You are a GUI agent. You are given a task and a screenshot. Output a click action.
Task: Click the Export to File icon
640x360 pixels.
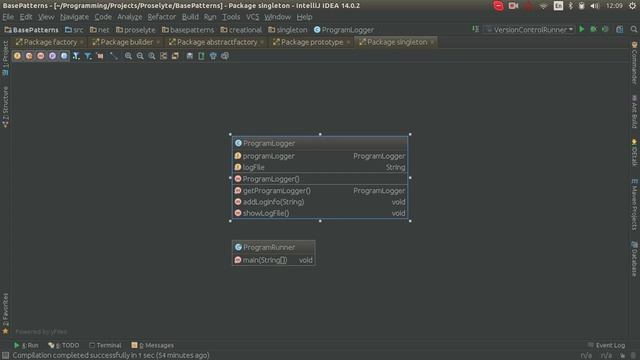pos(201,56)
